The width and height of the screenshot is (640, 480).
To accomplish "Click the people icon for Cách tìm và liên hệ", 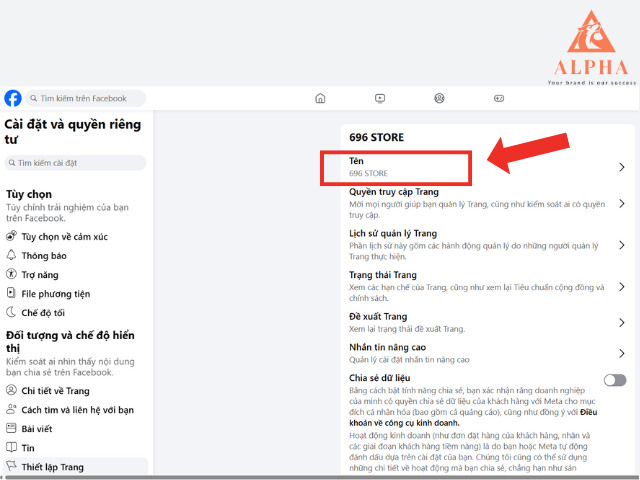I will click(x=11, y=409).
